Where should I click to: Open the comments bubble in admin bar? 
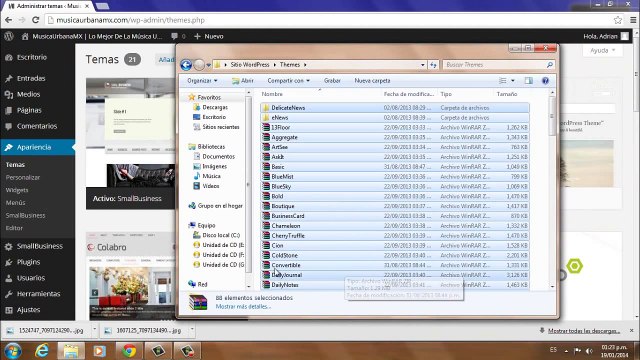pos(175,36)
